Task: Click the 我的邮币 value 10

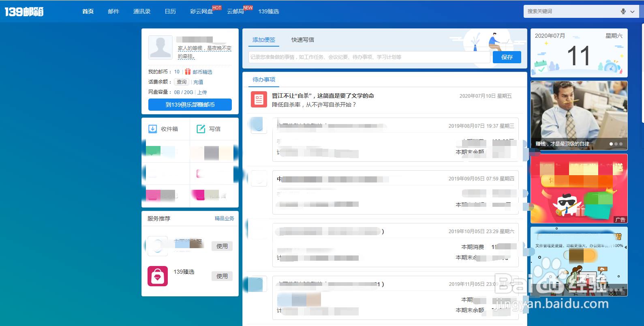Action: coord(177,72)
